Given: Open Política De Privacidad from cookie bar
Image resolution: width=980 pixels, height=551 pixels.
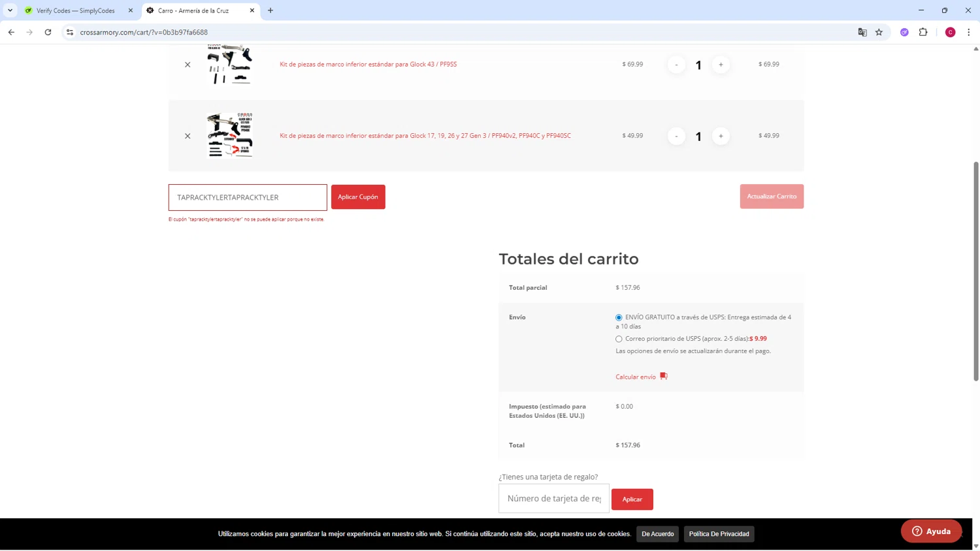Looking at the screenshot, I should [719, 534].
